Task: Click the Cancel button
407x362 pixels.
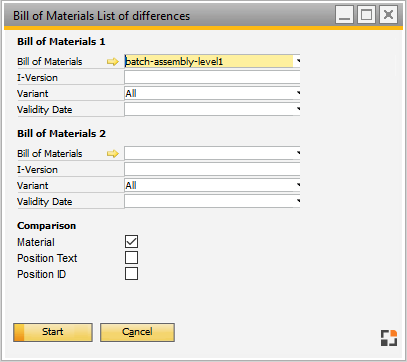Action: click(137, 332)
